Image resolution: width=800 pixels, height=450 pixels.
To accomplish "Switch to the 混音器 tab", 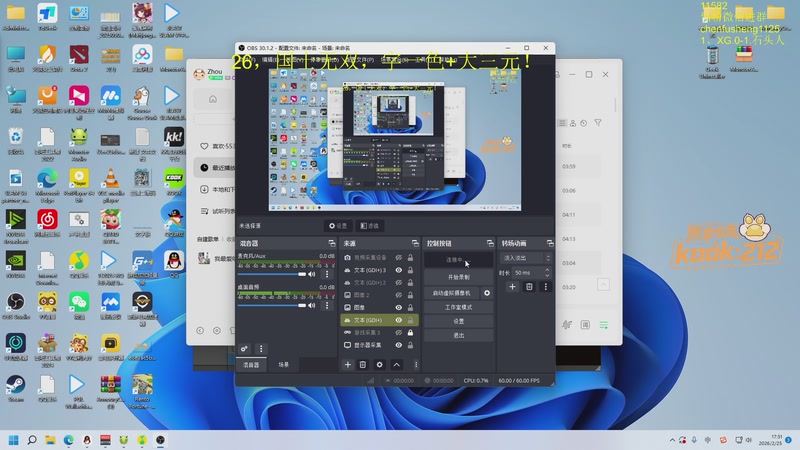I will pyautogui.click(x=251, y=365).
